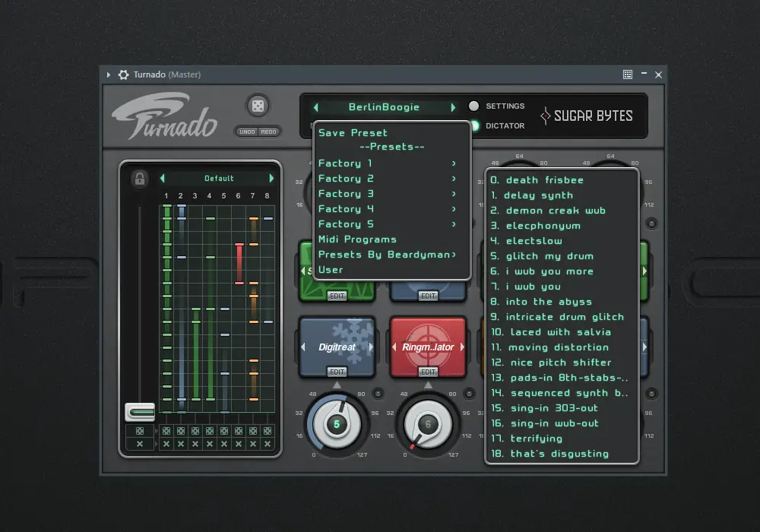Screen dimensions: 760x532
Task: Load preset 3. elecphonyum
Action: point(562,226)
